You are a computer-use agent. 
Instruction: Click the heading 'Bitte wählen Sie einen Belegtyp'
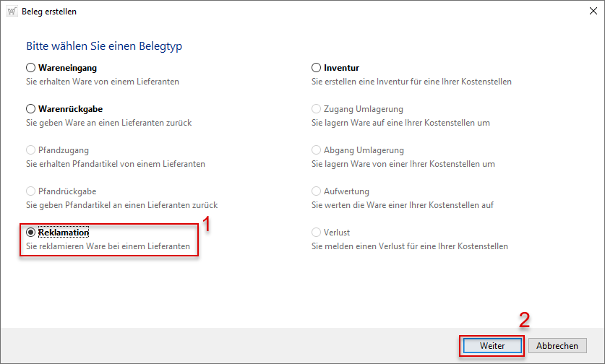coord(104,46)
